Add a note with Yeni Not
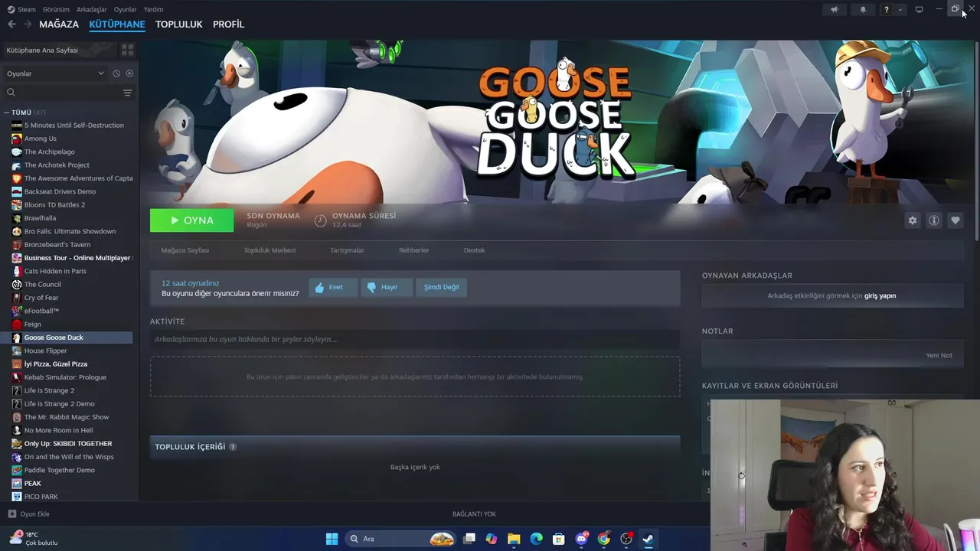The width and height of the screenshot is (980, 551). point(939,355)
